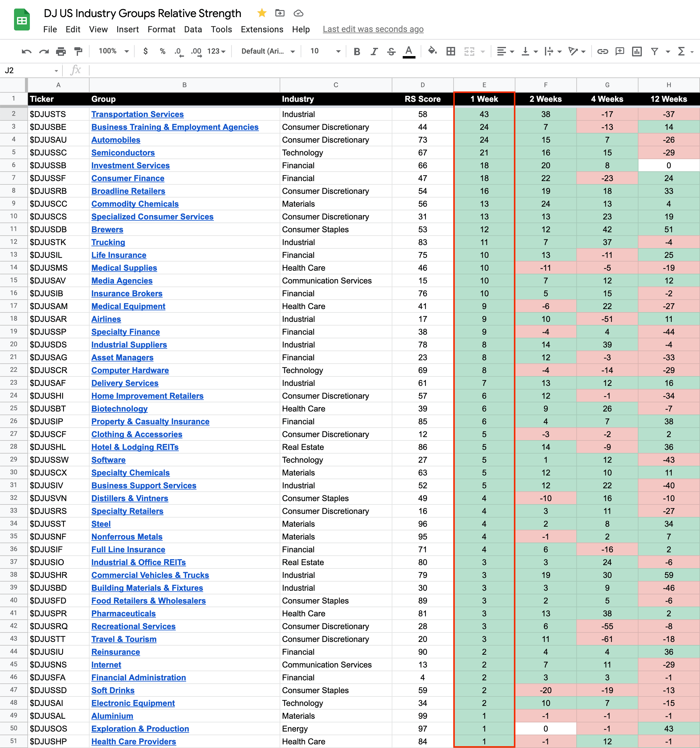Click the Insert link icon

point(603,51)
